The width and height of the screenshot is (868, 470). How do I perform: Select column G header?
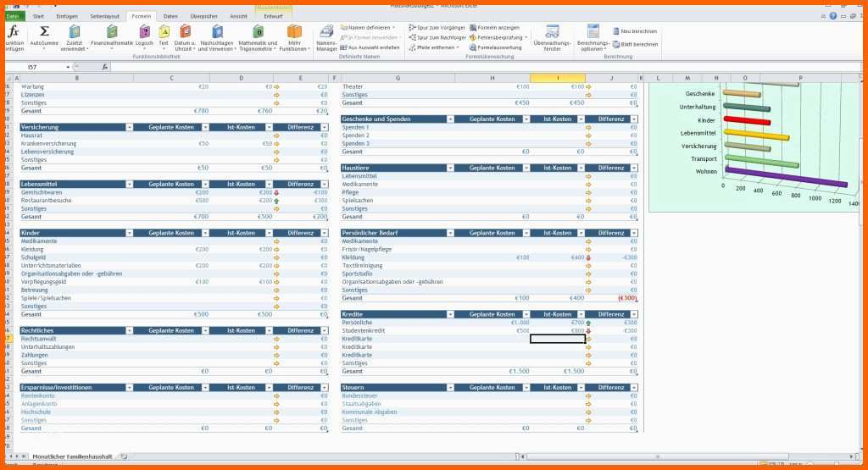(x=398, y=78)
